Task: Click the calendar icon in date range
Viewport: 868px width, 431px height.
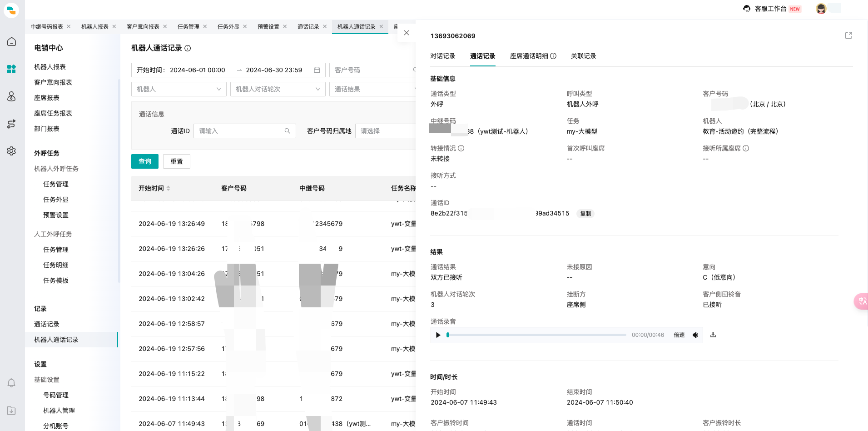Action: click(x=317, y=70)
